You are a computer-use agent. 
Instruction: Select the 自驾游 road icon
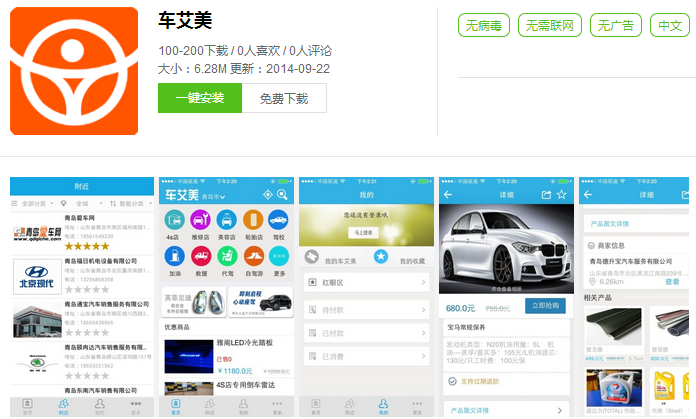click(253, 257)
